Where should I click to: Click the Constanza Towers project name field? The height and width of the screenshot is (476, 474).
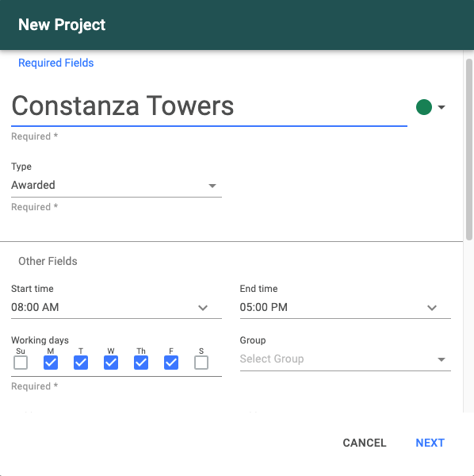pyautogui.click(x=209, y=106)
